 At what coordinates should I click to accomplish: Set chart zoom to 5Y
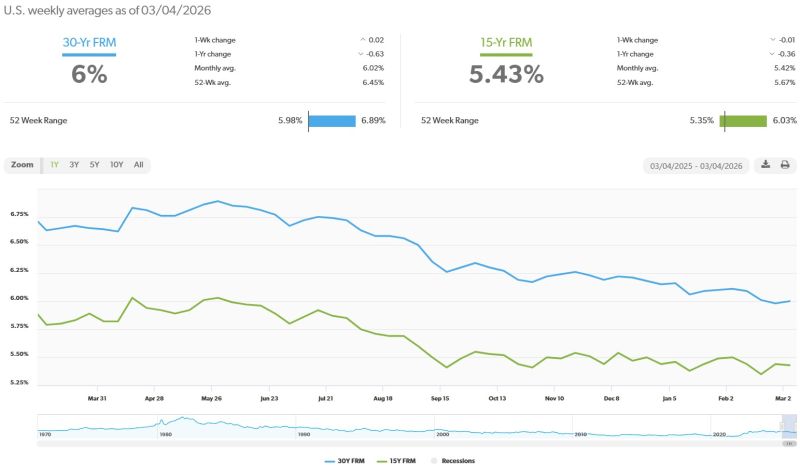point(94,164)
